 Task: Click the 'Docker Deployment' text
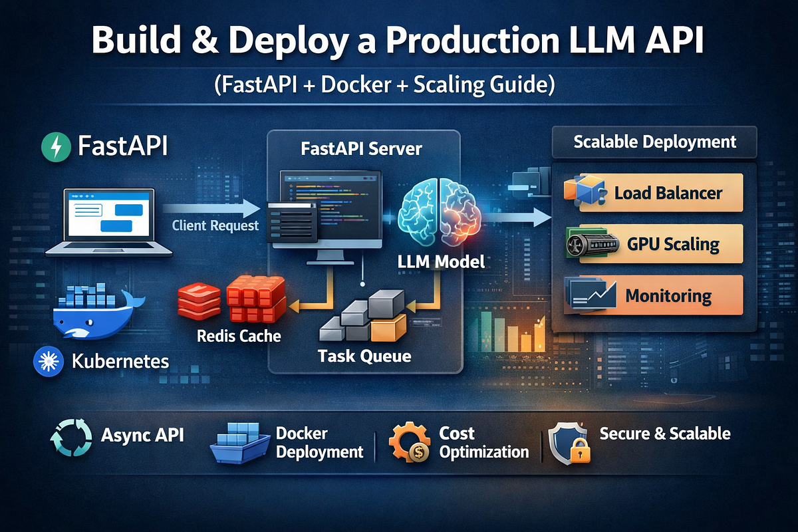(320, 442)
